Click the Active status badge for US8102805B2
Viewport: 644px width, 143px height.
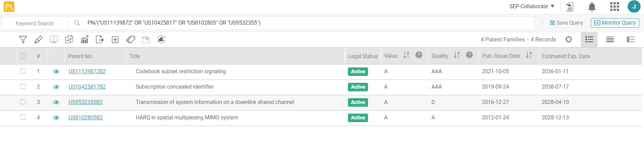coord(358,118)
